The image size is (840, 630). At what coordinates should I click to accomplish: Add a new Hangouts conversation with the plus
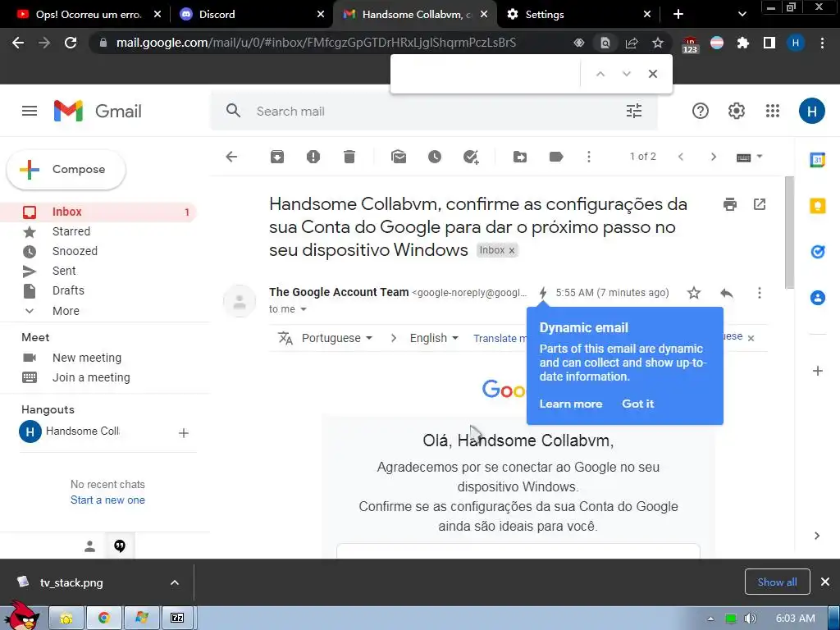183,433
